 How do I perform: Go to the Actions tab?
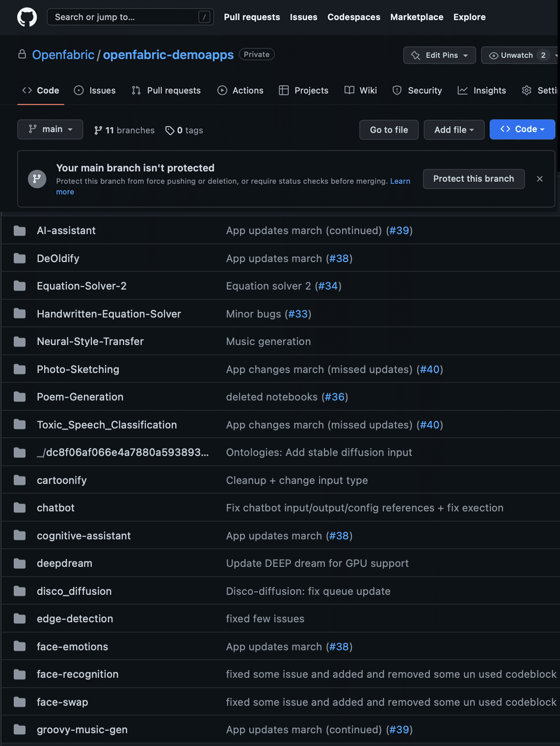point(240,91)
